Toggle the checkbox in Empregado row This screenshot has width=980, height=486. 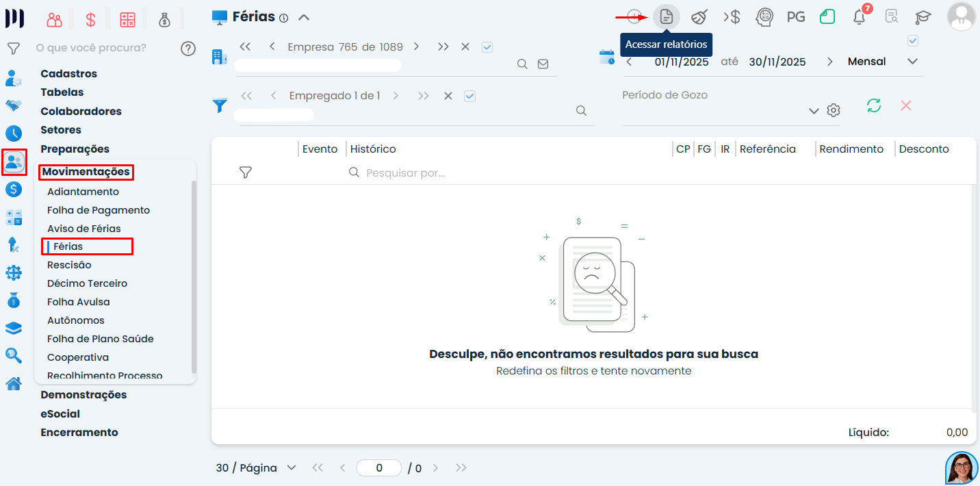[x=469, y=96]
